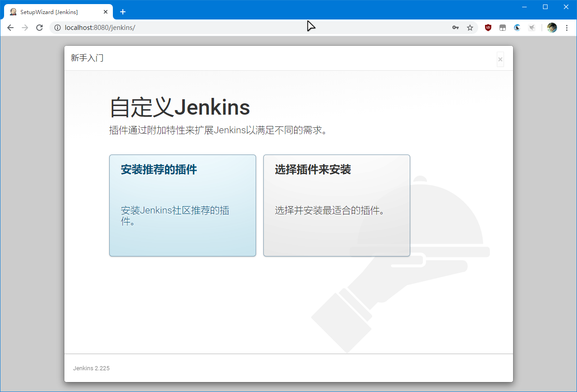The width and height of the screenshot is (577, 392).
Task: Click the Jenkins 2.225 version text
Action: click(x=91, y=368)
